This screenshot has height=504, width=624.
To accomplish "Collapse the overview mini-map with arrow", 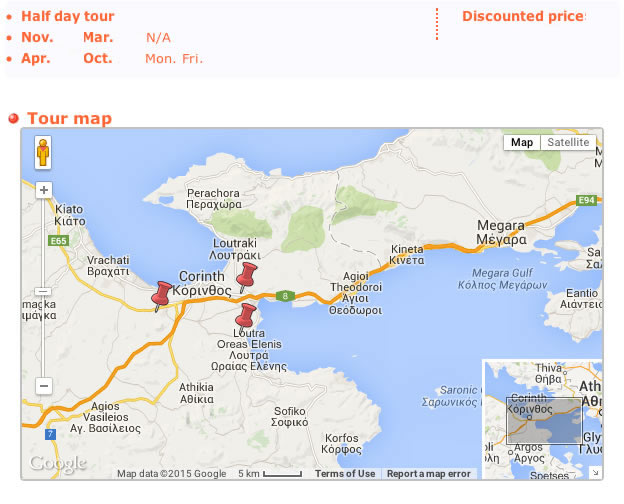I will pyautogui.click(x=595, y=473).
